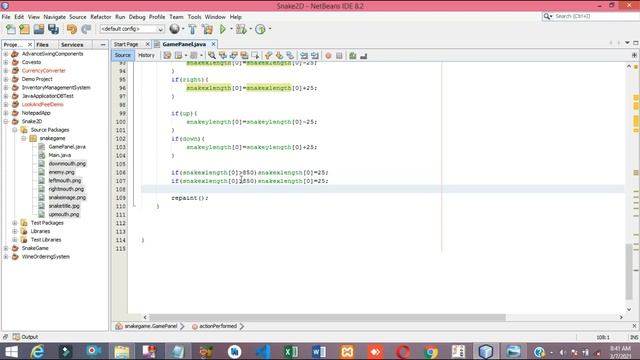The image size is (640, 360).
Task: Open the Debug Project dropdown arrow
Action: click(x=250, y=29)
